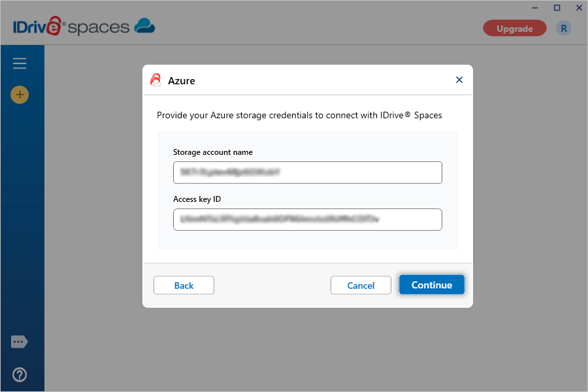588x392 pixels.
Task: Close the Azure dialog with X
Action: click(x=459, y=80)
